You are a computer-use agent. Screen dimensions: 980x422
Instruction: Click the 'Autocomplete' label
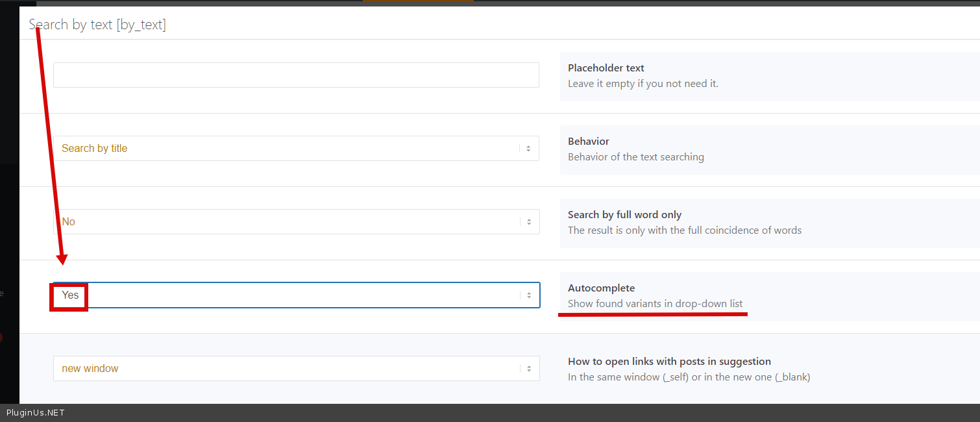click(601, 288)
